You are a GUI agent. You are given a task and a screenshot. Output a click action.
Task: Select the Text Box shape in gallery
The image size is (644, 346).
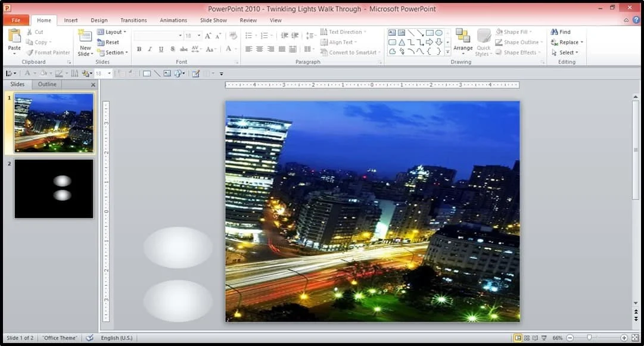[392, 32]
